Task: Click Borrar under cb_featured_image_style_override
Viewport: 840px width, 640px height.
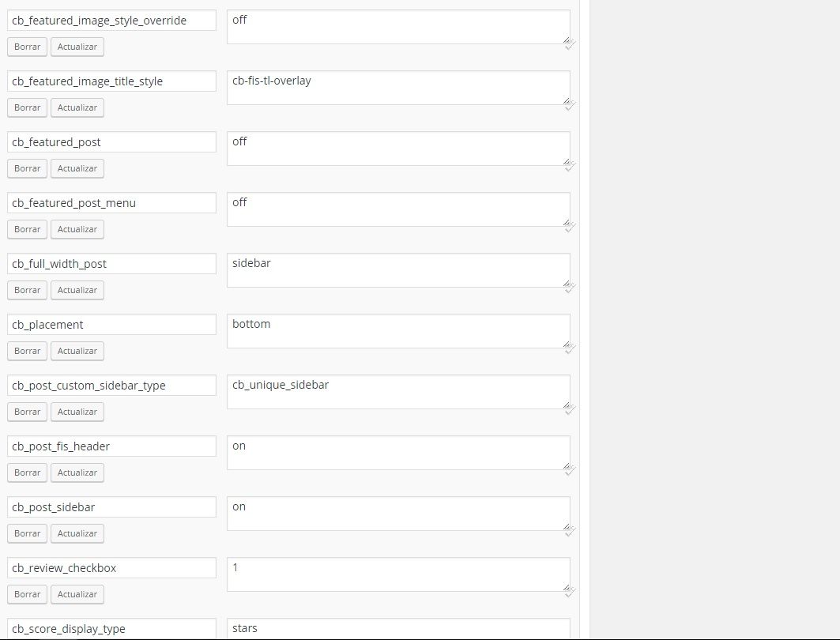Action: (28, 47)
